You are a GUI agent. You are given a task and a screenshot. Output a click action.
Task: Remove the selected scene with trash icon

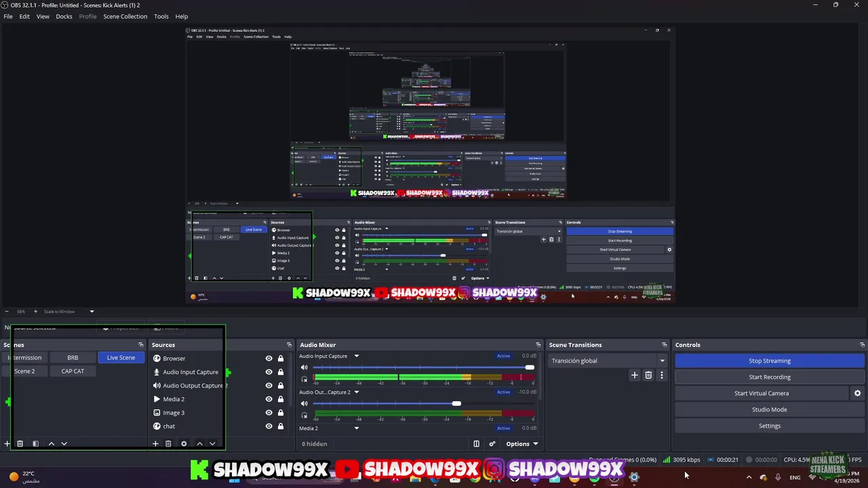point(20,444)
